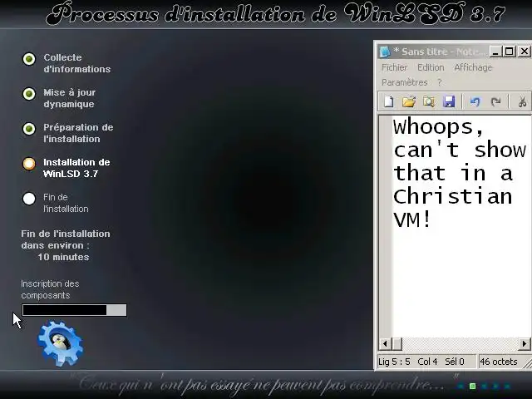Select the Préparation de l'installation step indicator
The width and height of the screenshot is (532, 399).
pos(29,129)
